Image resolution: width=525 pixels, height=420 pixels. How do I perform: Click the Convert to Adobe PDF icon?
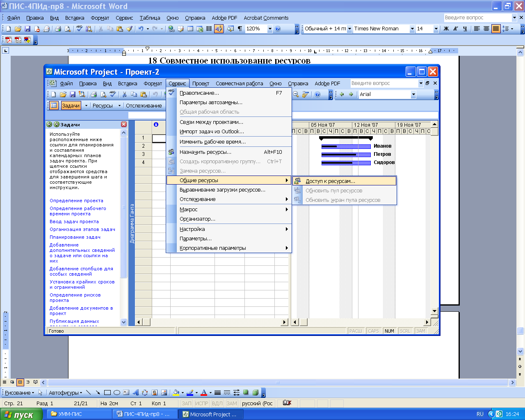(8, 40)
